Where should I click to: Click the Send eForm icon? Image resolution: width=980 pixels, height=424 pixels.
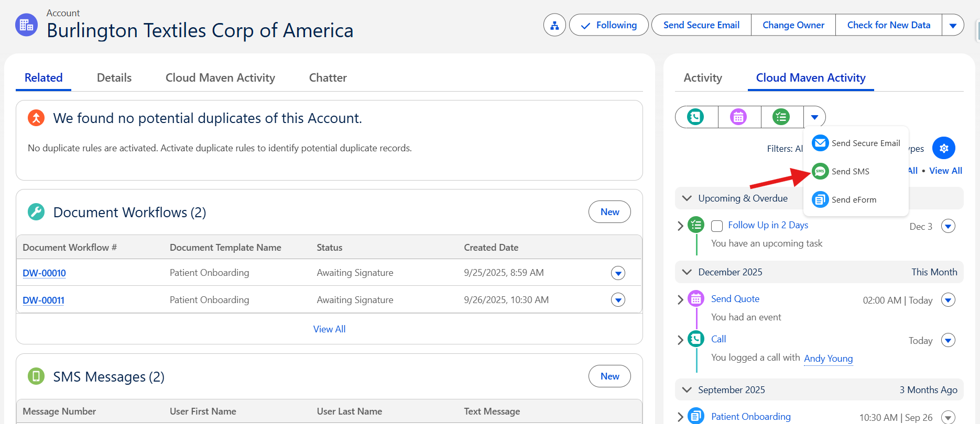tap(820, 199)
